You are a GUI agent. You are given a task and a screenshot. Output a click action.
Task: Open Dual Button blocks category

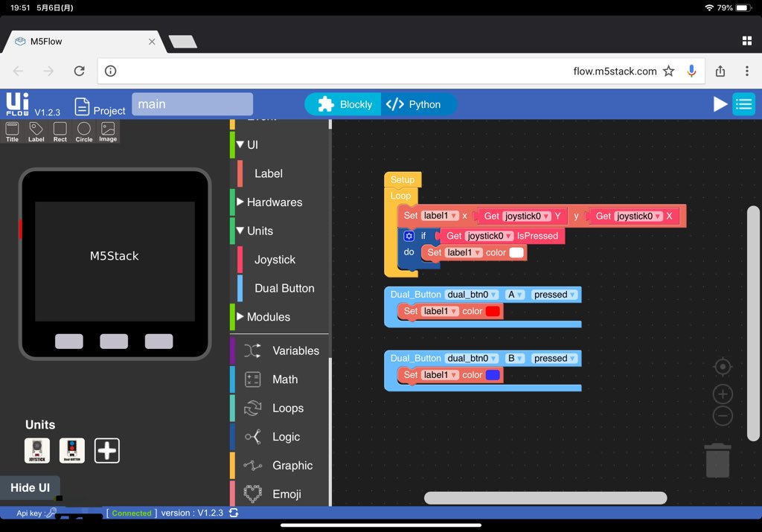tap(284, 288)
